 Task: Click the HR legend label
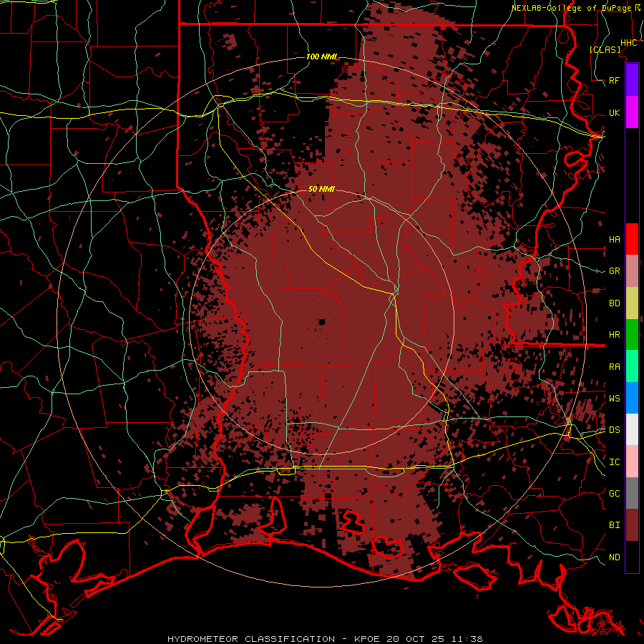pos(614,335)
